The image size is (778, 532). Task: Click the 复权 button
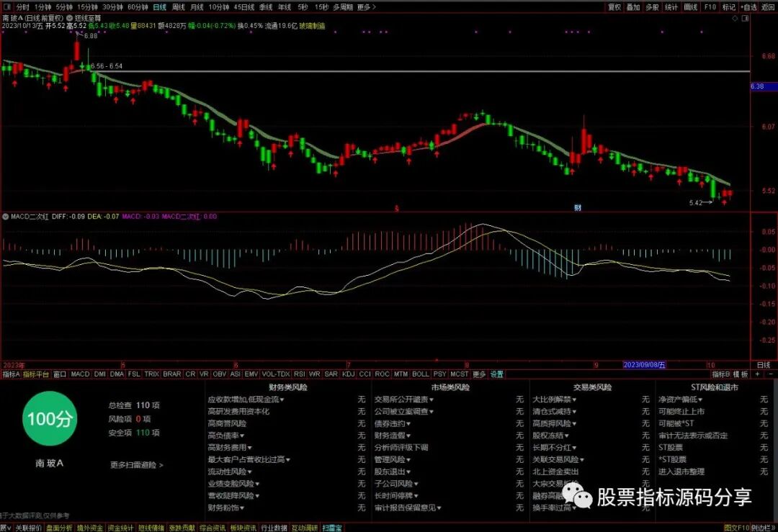[614, 7]
